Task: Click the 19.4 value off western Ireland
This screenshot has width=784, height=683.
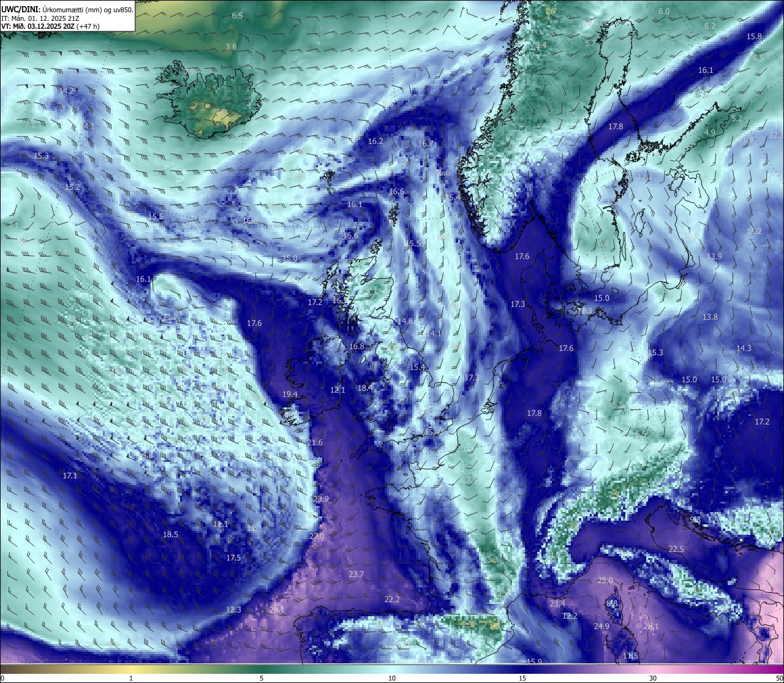Action: point(290,394)
